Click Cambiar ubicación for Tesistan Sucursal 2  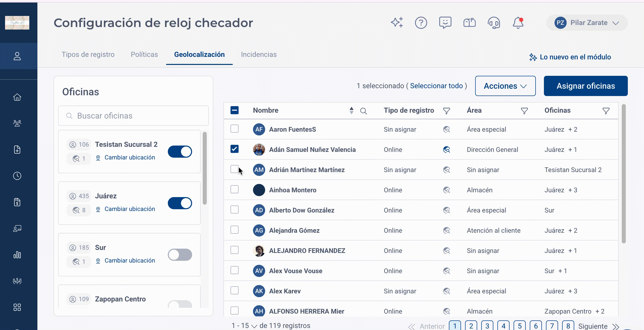click(x=125, y=158)
